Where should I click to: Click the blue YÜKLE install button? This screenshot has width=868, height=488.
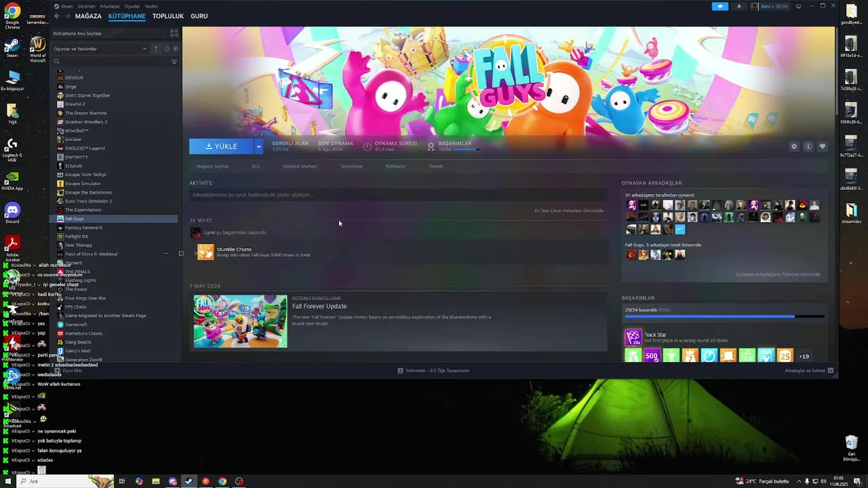(222, 146)
